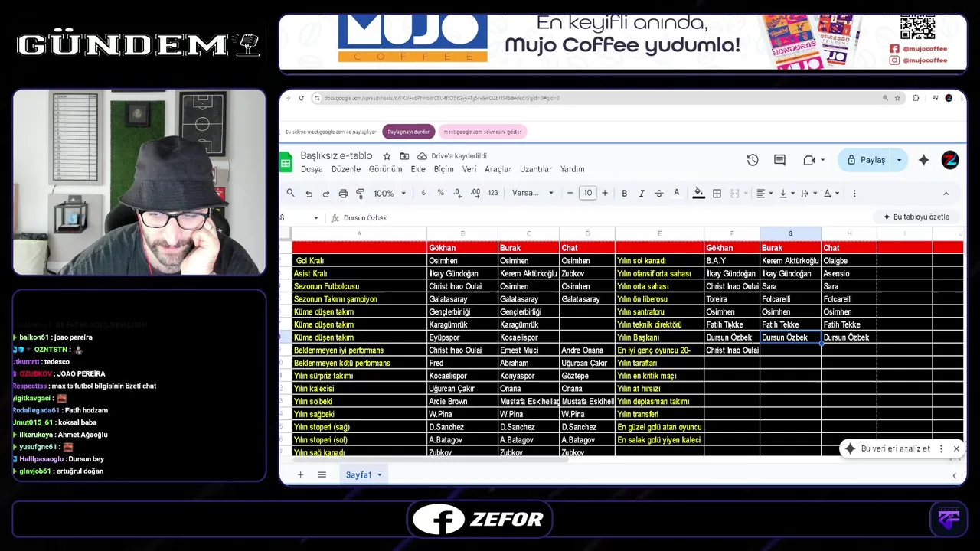The width and height of the screenshot is (980, 551).
Task: Open version history clock icon
Action: [753, 160]
